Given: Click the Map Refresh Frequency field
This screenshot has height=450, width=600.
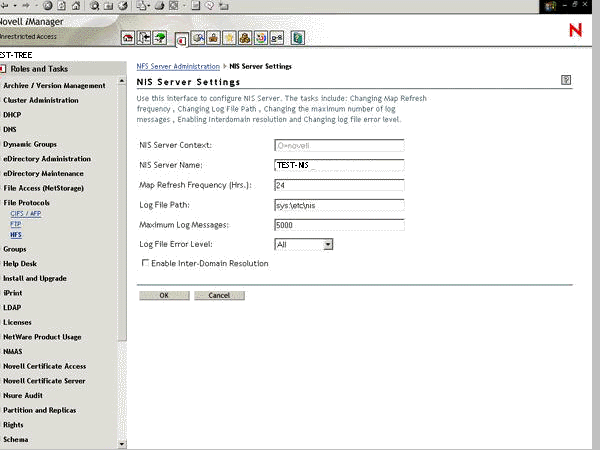Looking at the screenshot, I should click(339, 185).
